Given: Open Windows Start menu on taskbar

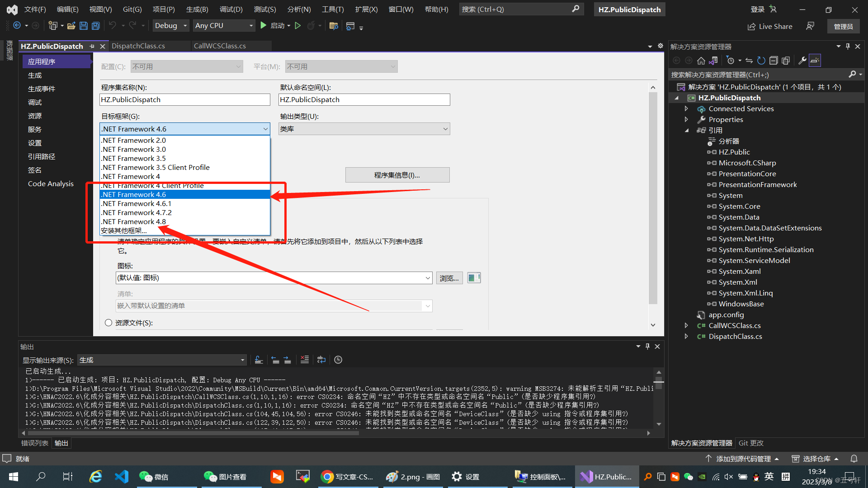Looking at the screenshot, I should point(14,477).
